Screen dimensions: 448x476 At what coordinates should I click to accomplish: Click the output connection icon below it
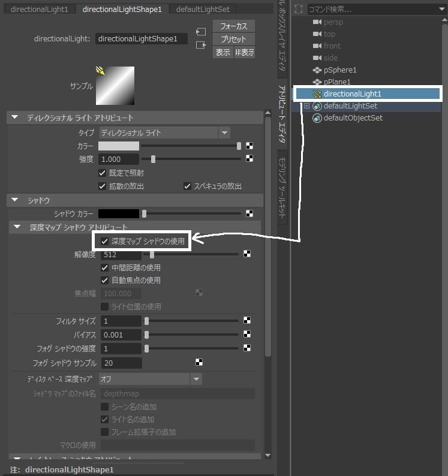201,45
